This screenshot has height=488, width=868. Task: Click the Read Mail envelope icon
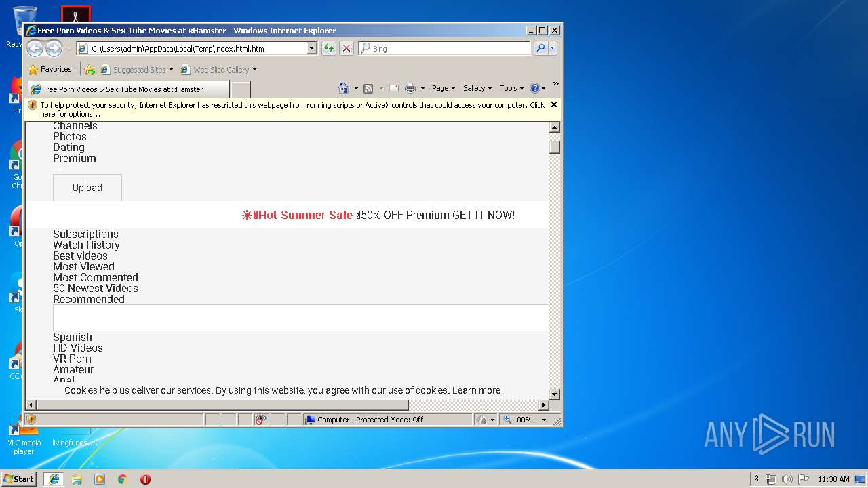(x=393, y=88)
